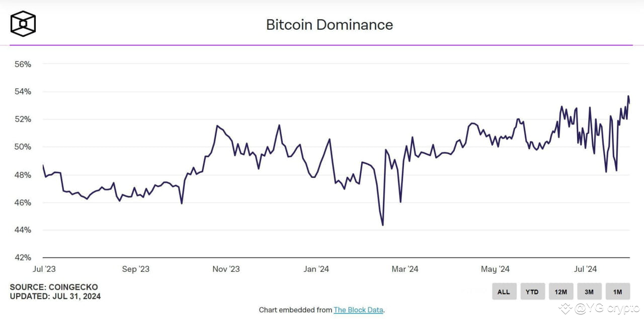
Task: Select the Jan '24 axis label
Action: coord(316,269)
